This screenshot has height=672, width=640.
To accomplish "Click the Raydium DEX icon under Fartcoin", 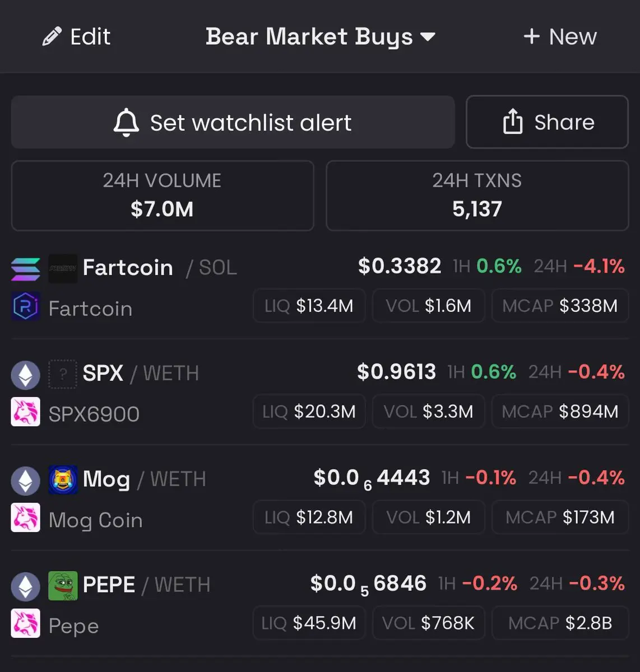I will coord(26,307).
